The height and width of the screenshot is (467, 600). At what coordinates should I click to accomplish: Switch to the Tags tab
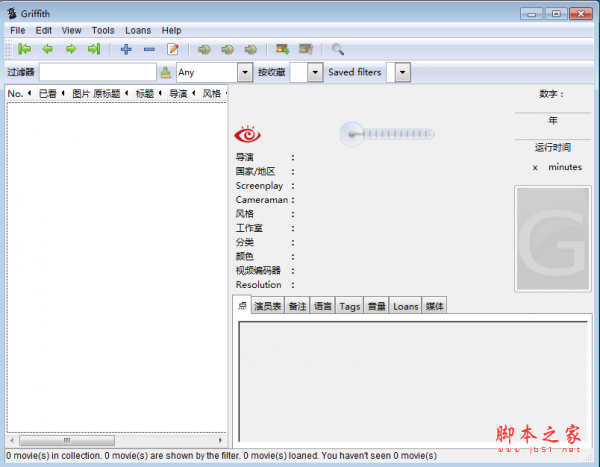point(350,306)
